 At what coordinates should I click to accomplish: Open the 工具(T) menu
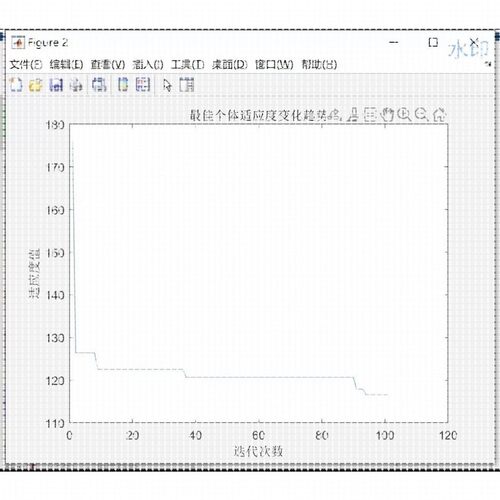pyautogui.click(x=187, y=65)
